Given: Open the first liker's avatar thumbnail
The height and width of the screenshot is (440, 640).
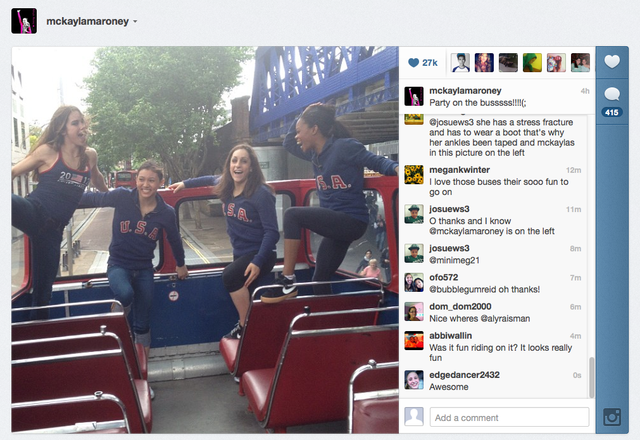Looking at the screenshot, I should (460, 62).
